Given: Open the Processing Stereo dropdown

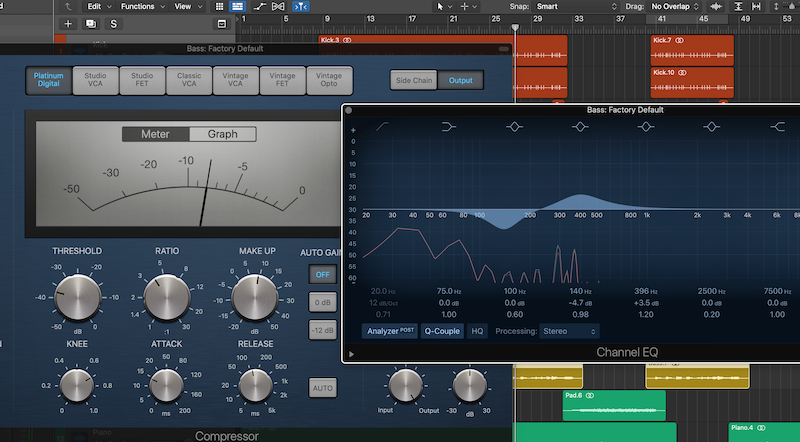Looking at the screenshot, I should (x=569, y=331).
